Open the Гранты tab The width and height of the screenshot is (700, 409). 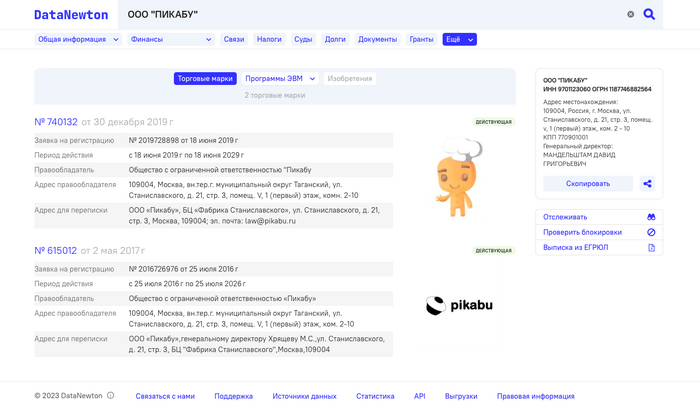point(421,39)
